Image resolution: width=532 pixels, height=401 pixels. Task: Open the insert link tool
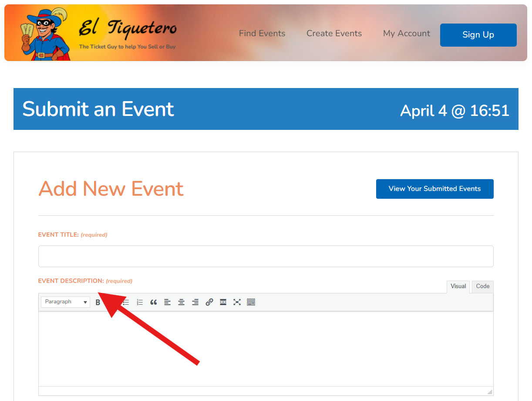pyautogui.click(x=209, y=302)
